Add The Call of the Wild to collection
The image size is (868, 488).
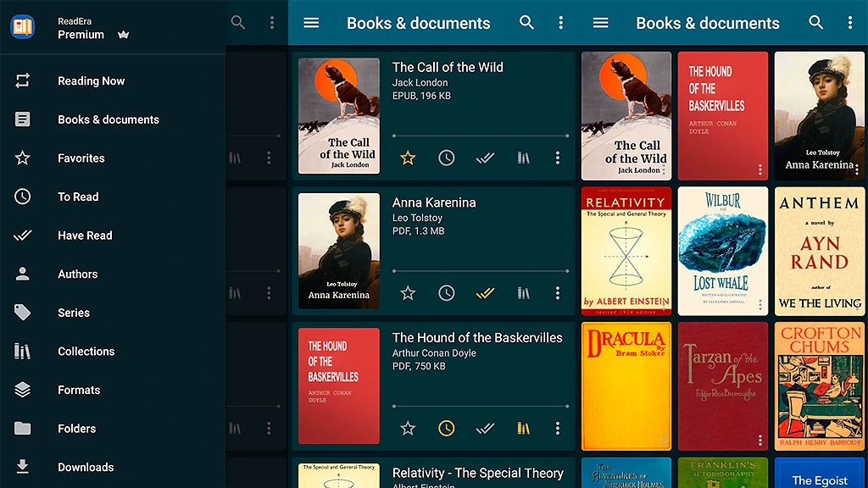tap(524, 158)
